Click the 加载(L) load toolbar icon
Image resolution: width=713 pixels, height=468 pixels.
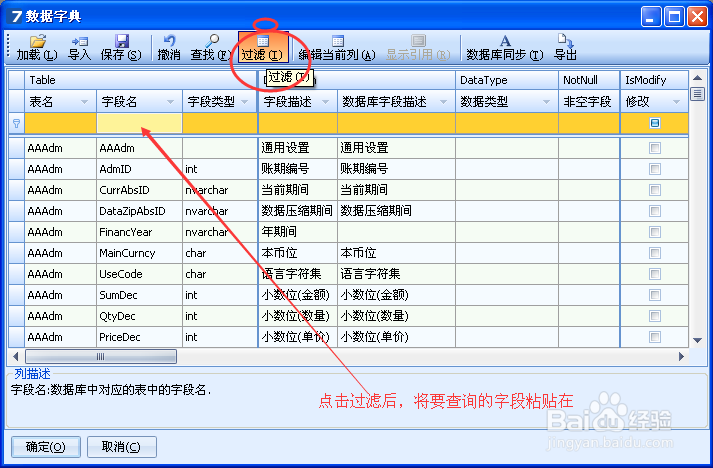[x=37, y=41]
